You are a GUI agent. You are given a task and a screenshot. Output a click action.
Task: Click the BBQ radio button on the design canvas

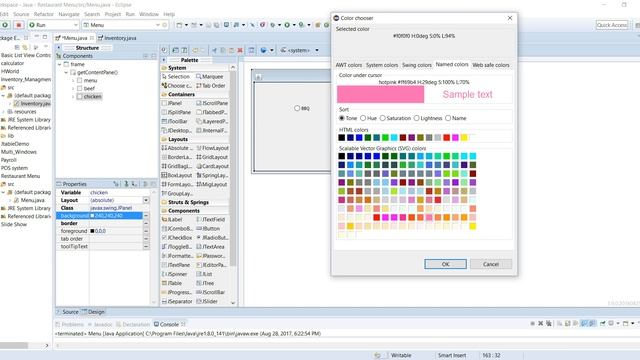coord(297,109)
